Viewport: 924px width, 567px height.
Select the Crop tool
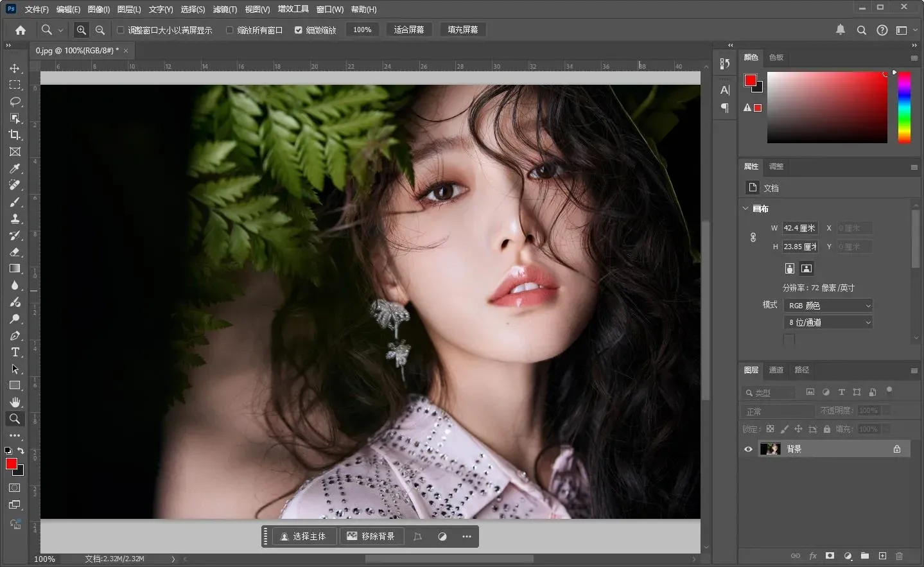(15, 135)
